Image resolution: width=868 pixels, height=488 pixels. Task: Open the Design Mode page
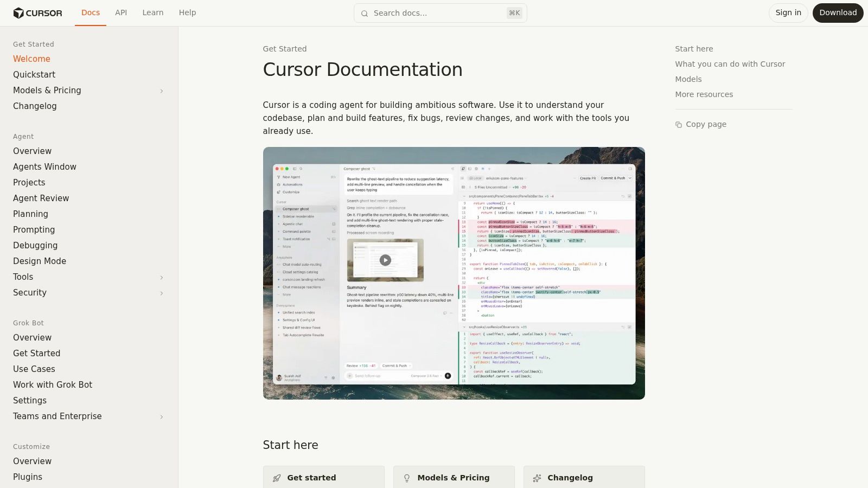click(x=40, y=261)
